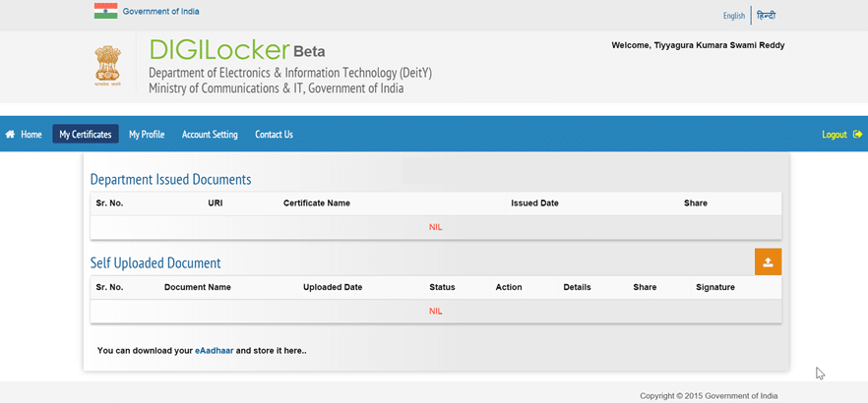Image resolution: width=868 pixels, height=403 pixels.
Task: Click the national emblem logo
Action: click(x=107, y=68)
